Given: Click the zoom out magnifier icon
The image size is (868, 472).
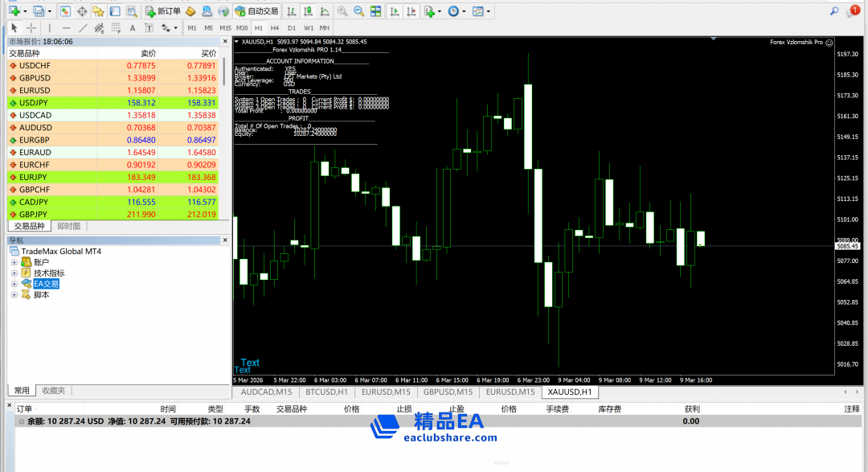Looking at the screenshot, I should [358, 11].
